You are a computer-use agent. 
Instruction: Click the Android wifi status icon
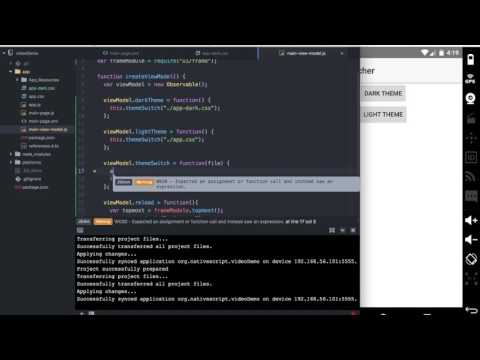pyautogui.click(x=425, y=53)
